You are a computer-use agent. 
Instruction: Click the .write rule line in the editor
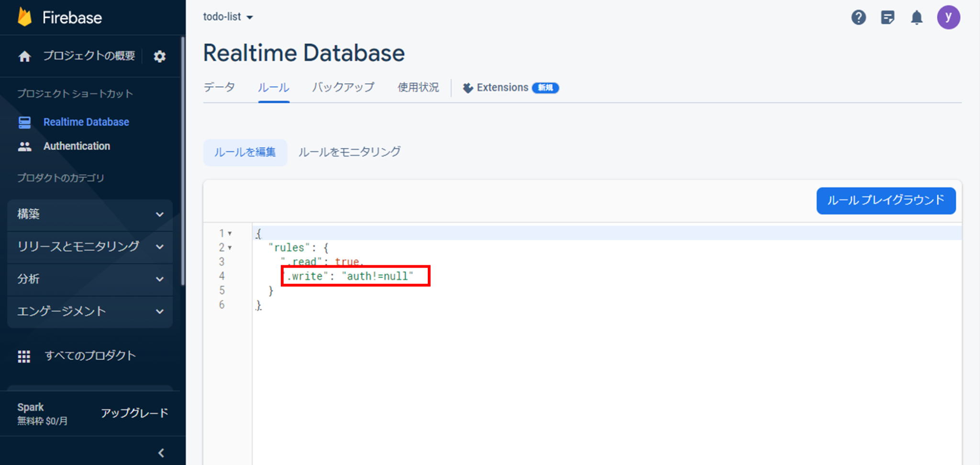[x=355, y=276]
